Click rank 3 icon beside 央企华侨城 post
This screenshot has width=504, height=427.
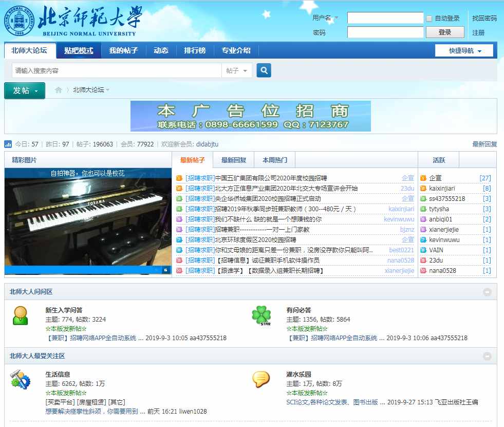[179, 199]
